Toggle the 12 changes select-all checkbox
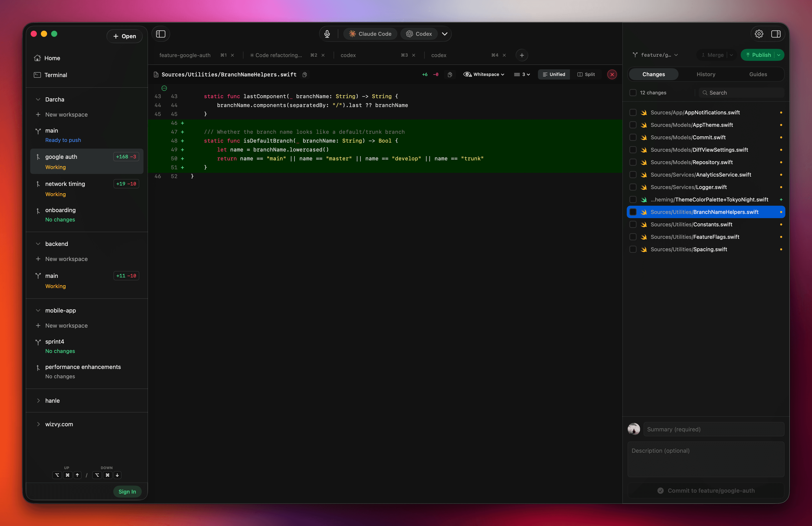 [x=633, y=93]
